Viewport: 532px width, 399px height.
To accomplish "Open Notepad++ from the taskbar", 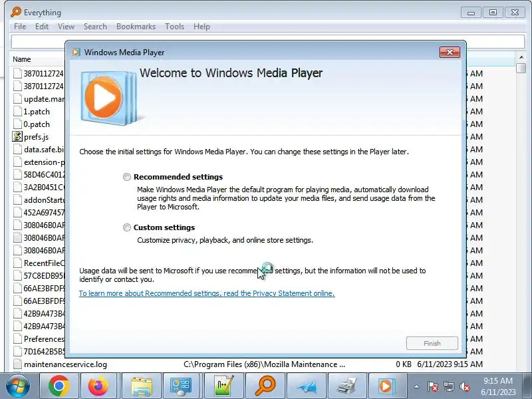I will click(223, 386).
